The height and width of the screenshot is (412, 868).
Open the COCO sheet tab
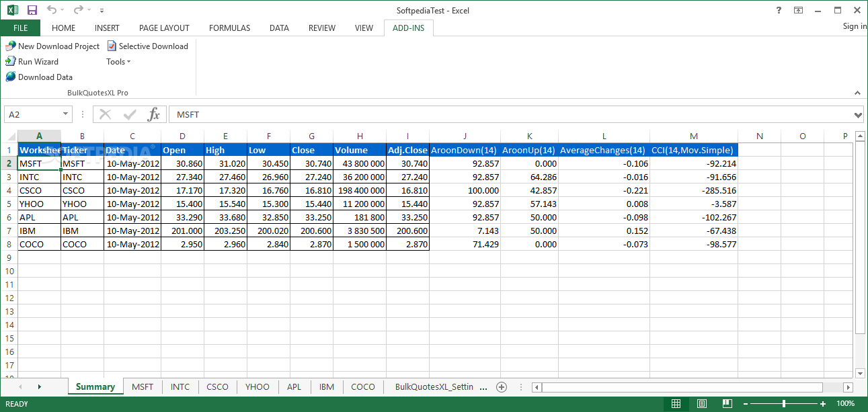point(363,386)
